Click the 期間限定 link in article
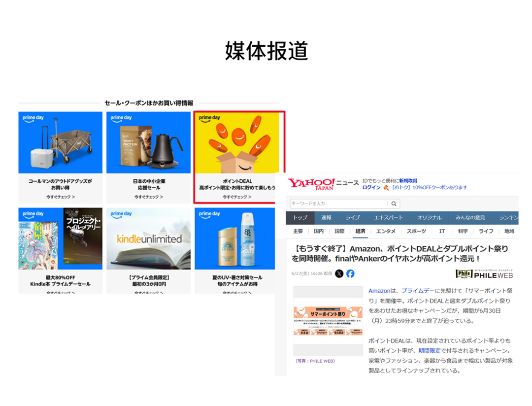 [429, 351]
